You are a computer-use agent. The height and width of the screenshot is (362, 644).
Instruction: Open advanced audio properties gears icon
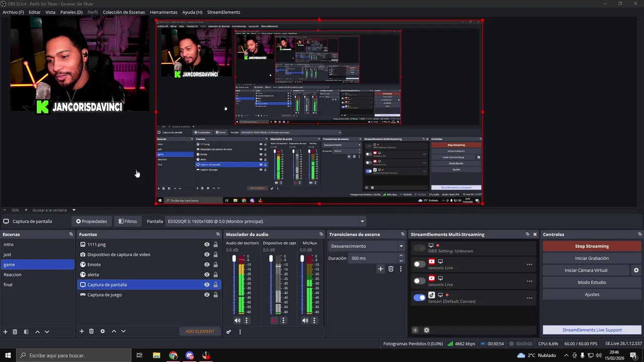point(229,332)
